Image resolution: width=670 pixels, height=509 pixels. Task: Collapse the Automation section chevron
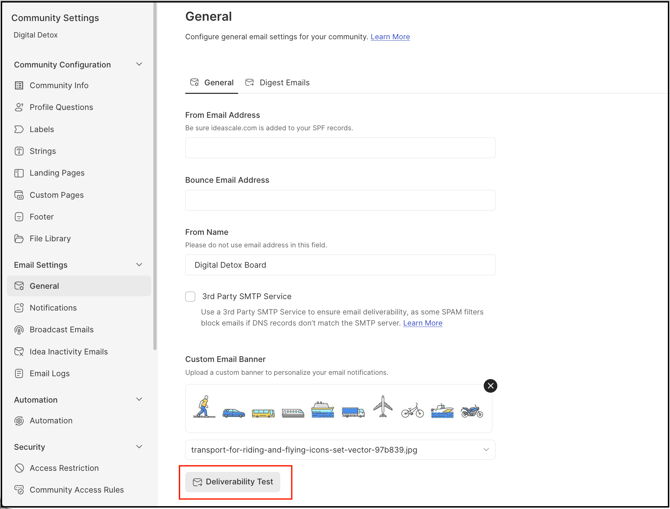pos(139,400)
